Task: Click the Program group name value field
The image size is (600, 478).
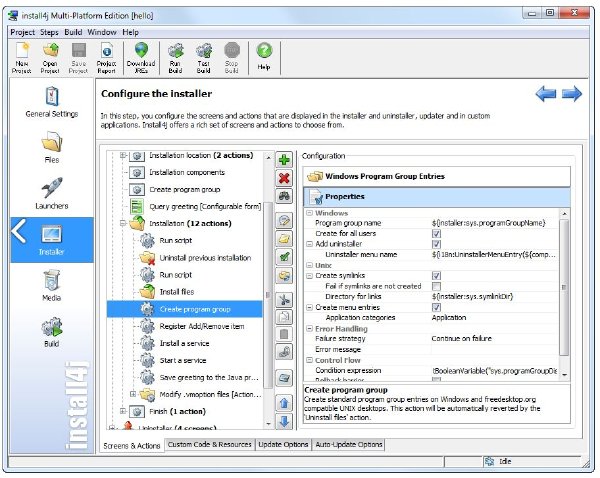Action: tap(494, 223)
